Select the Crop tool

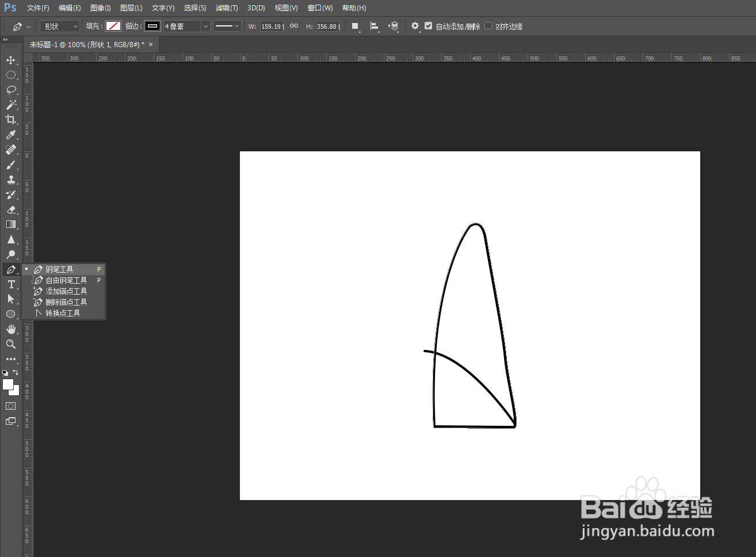click(11, 120)
